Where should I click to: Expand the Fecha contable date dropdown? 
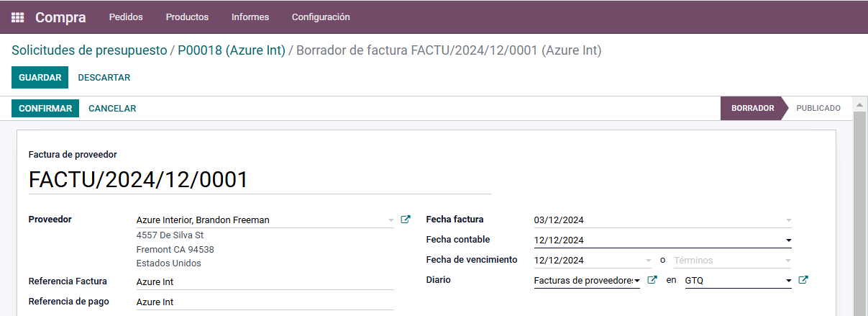pyautogui.click(x=788, y=240)
